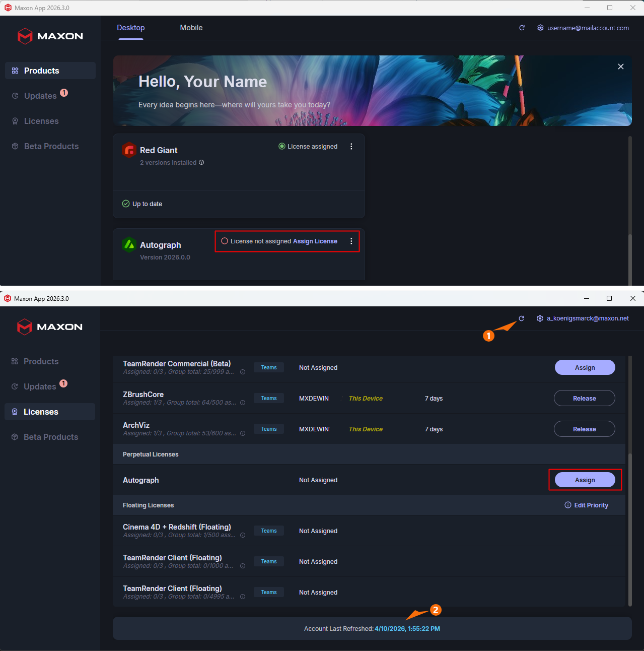Release the ZBrushCore license
Screen dimensions: 644x651
585,398
